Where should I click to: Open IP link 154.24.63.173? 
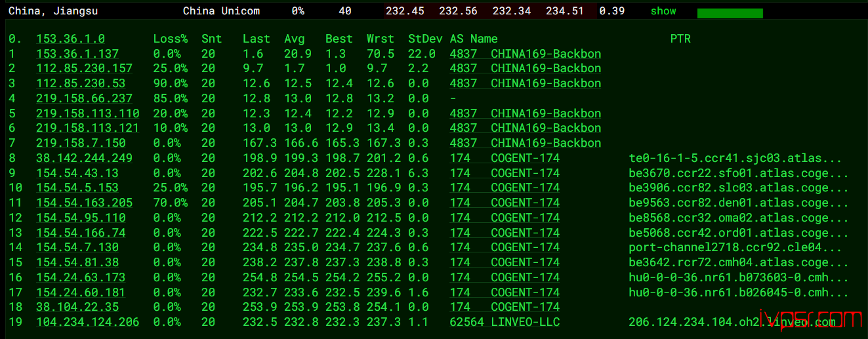(81, 277)
